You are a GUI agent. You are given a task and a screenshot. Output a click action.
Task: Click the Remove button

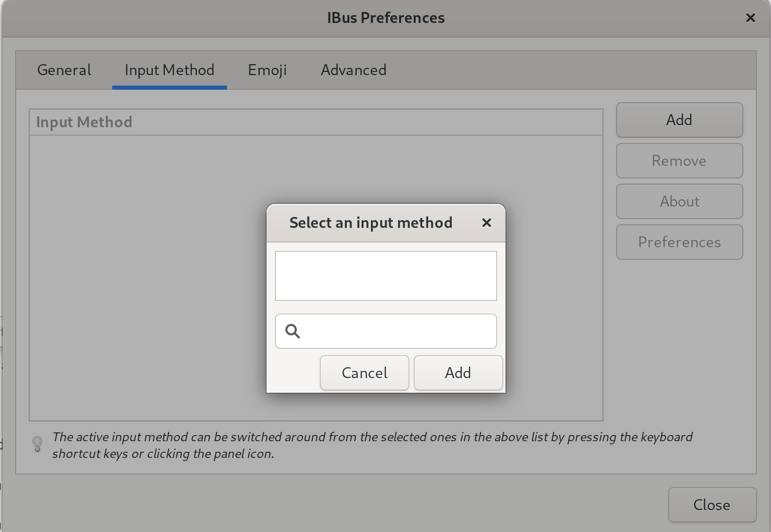(679, 161)
